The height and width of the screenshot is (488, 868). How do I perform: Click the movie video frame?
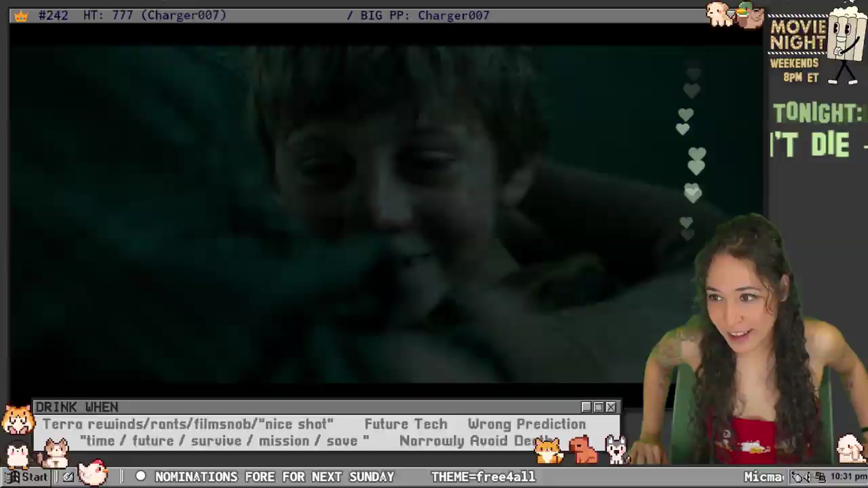(387, 214)
